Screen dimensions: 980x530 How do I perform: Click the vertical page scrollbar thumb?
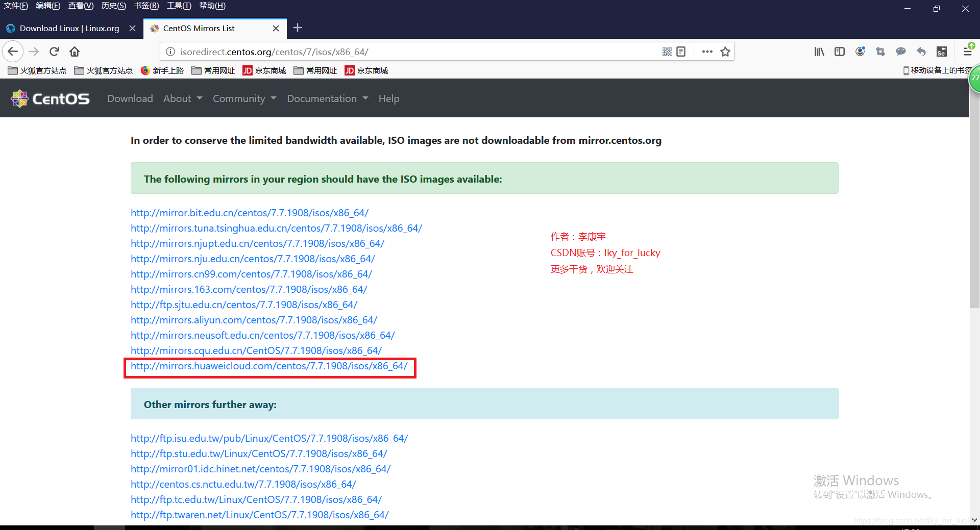coord(974,198)
